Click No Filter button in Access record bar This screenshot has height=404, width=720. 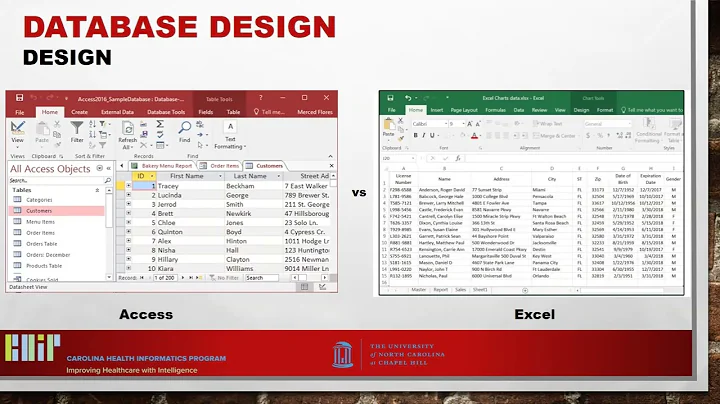coord(225,278)
